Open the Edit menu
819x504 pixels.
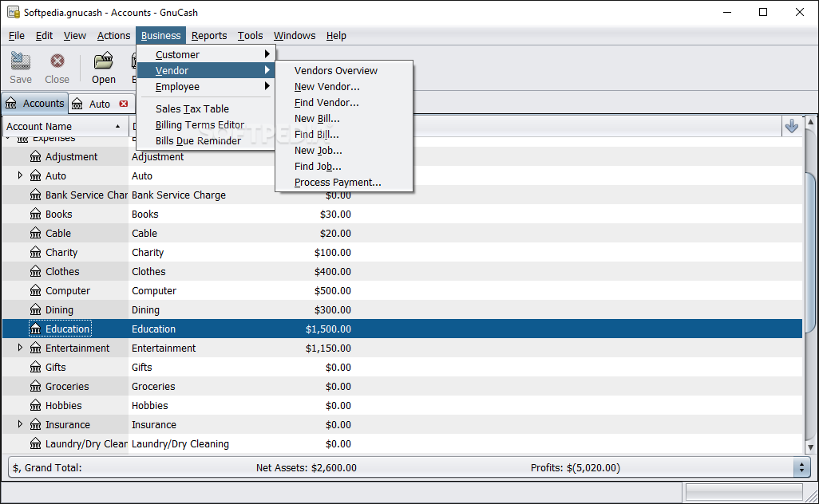click(44, 35)
